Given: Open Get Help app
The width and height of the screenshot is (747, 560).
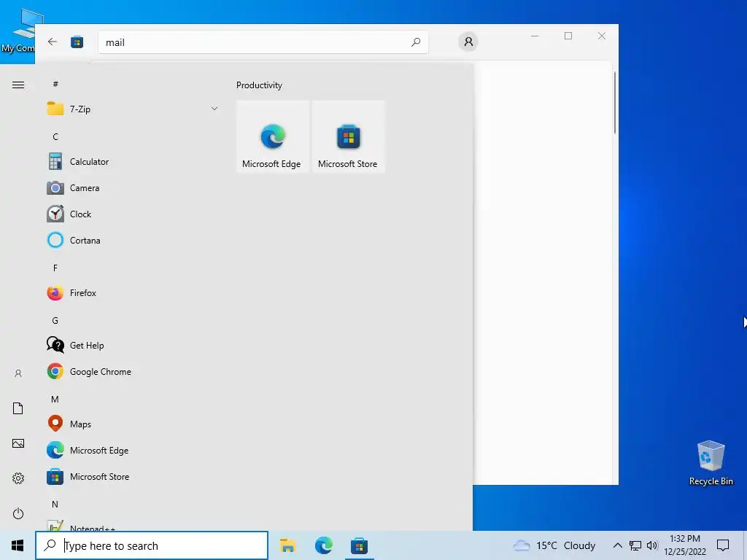Looking at the screenshot, I should click(132, 345).
